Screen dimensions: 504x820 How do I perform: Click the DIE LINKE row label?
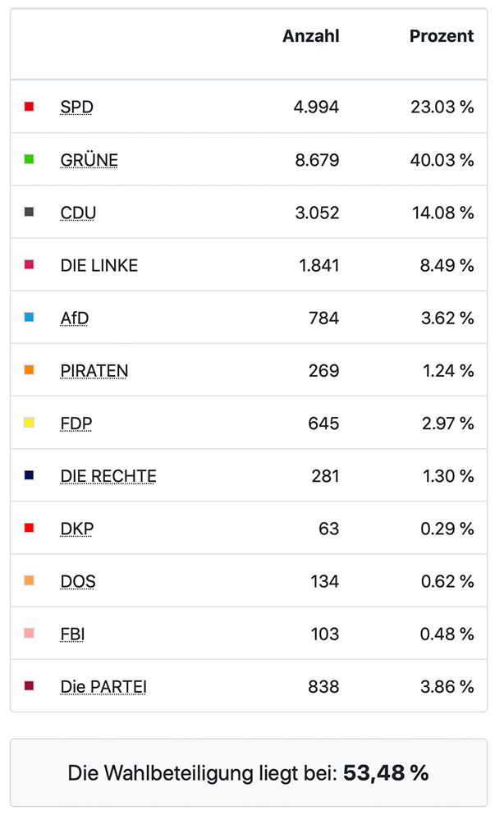[x=99, y=265]
